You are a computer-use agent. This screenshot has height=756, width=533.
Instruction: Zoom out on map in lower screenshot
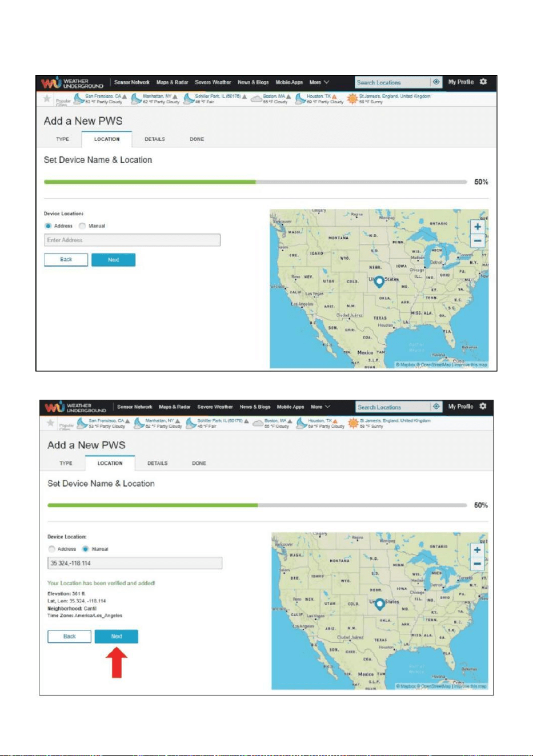point(477,564)
